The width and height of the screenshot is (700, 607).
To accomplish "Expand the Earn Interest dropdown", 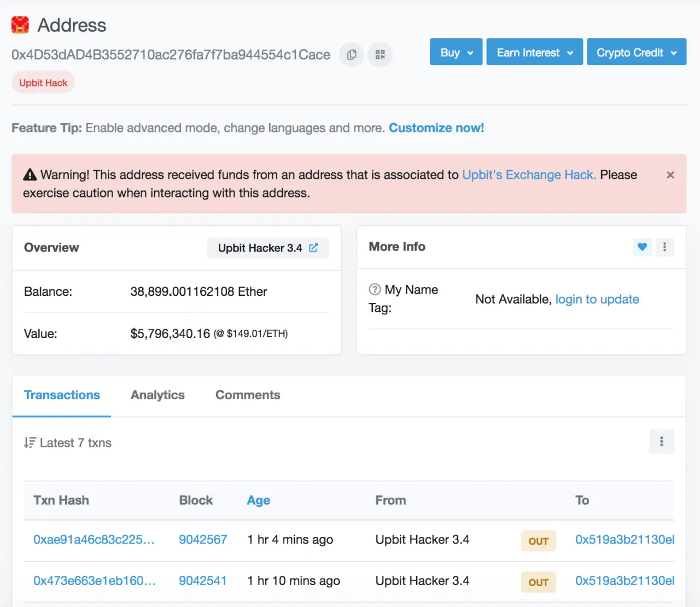I will tap(534, 52).
